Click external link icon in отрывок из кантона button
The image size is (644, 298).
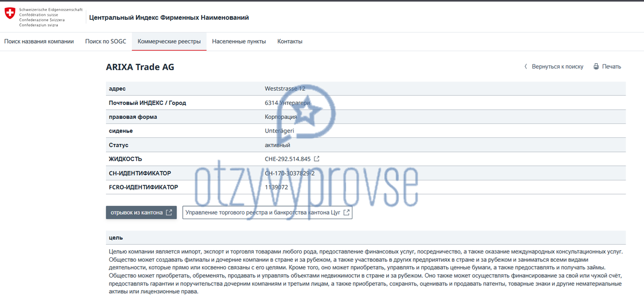(x=169, y=212)
